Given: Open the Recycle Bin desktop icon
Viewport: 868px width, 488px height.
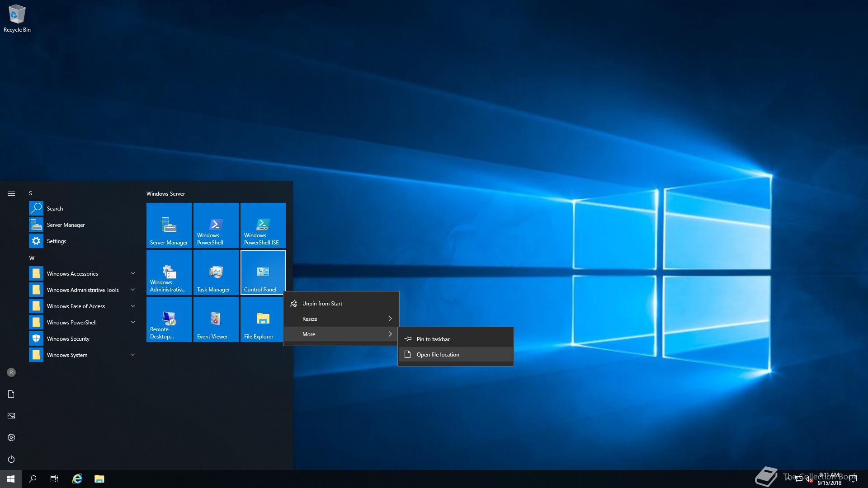Looking at the screenshot, I should pos(17,19).
